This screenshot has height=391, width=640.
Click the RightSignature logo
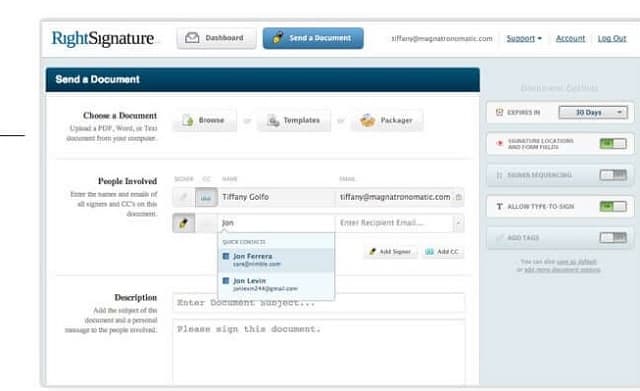click(x=103, y=38)
